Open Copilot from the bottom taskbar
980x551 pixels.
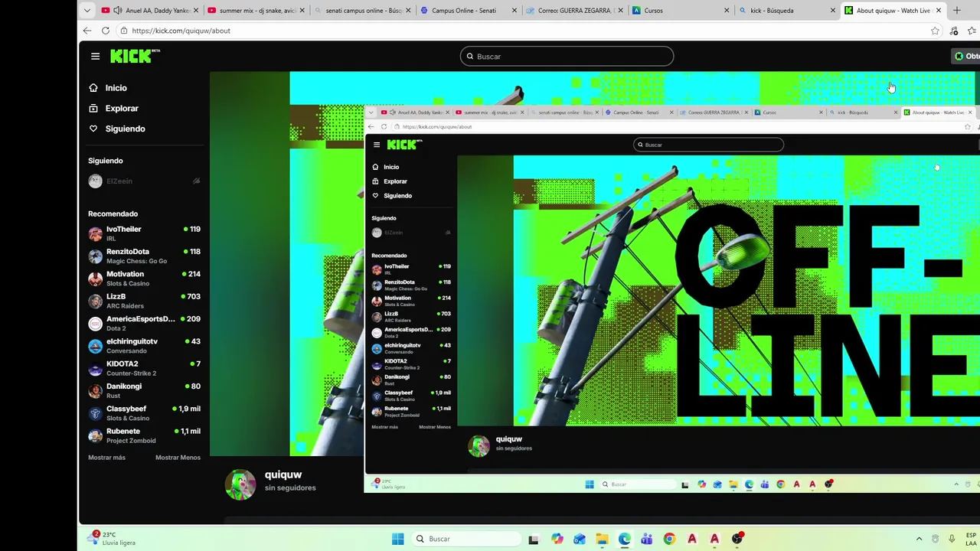tap(557, 539)
